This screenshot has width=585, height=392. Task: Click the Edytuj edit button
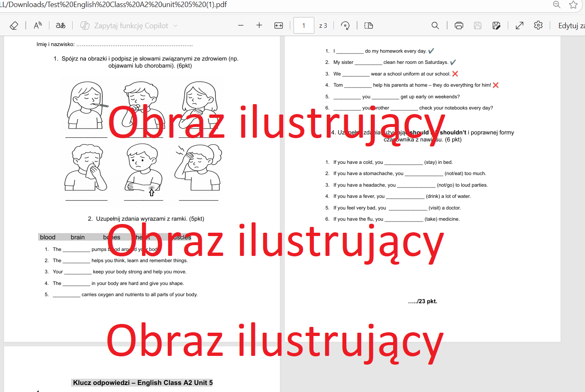click(x=571, y=26)
